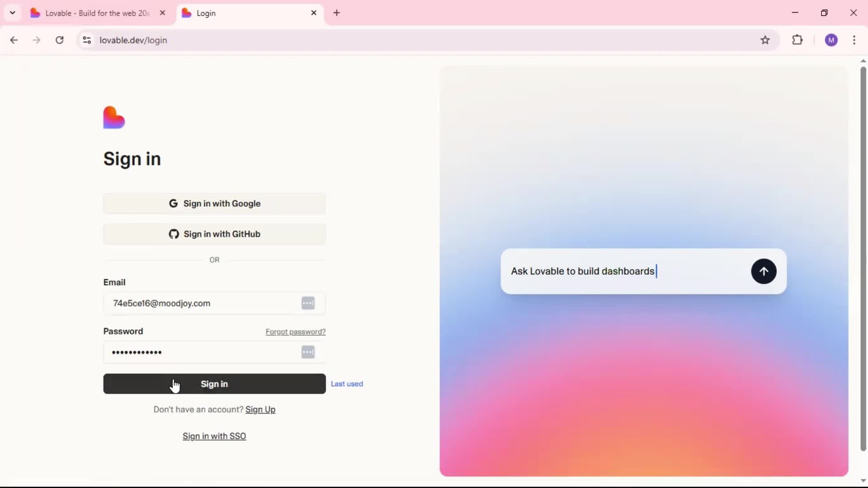Submit prompt with the up-arrow send button
868x488 pixels.
(764, 271)
